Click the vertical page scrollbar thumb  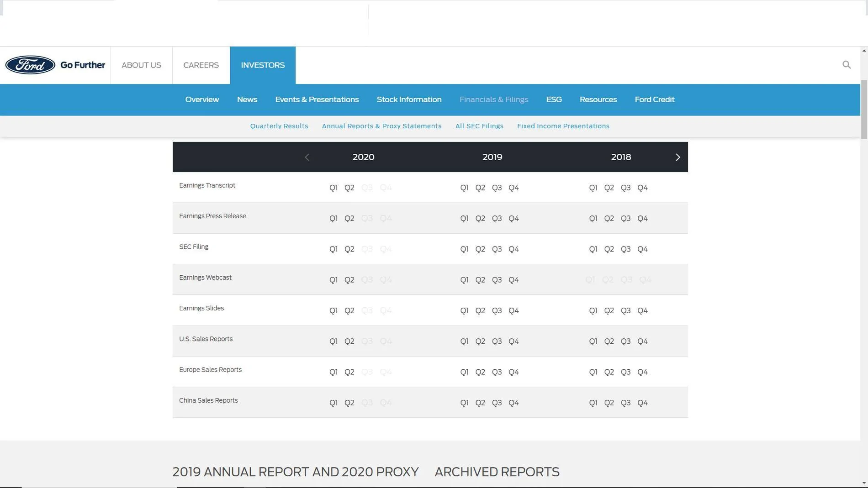click(864, 110)
